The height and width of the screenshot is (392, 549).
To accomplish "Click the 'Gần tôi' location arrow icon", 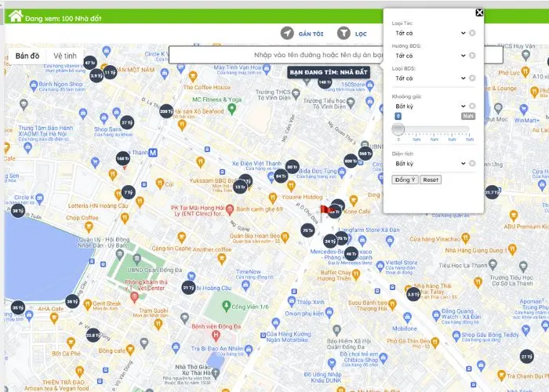I will [x=288, y=33].
